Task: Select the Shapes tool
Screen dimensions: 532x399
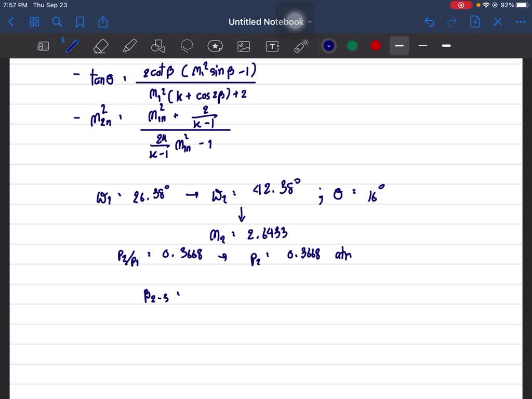Action: point(157,47)
